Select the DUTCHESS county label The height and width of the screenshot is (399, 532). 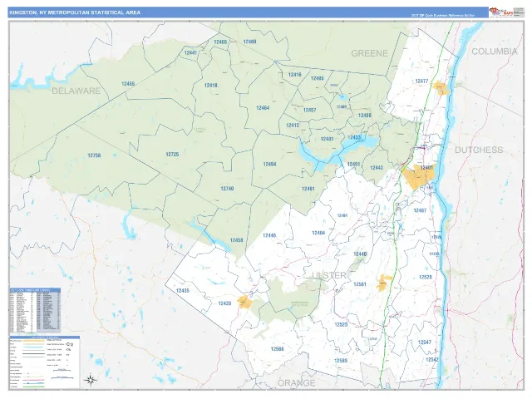click(x=479, y=150)
